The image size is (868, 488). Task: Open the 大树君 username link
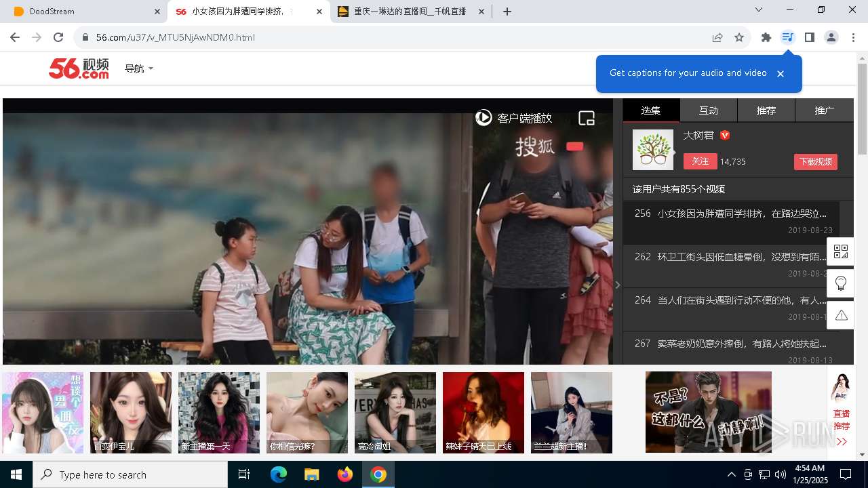coord(698,136)
